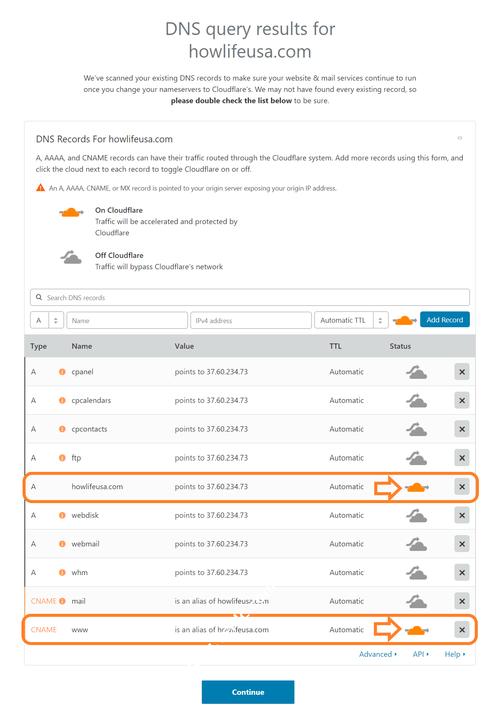Click the warning icon on cpcalendars row
Viewport: 500px width, 717px height.
pos(62,401)
